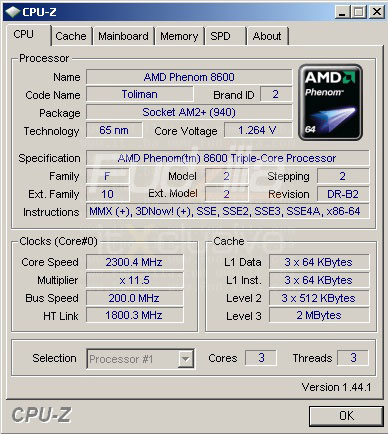Close the CPU-Z window

[377, 12]
